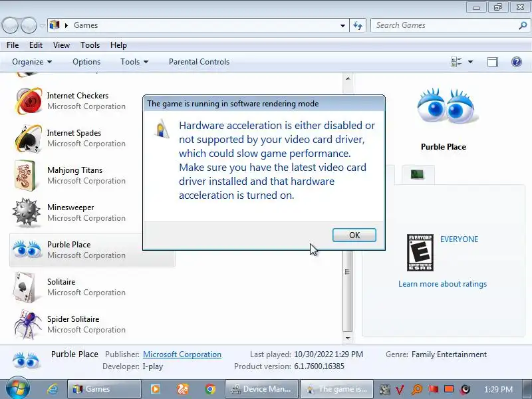Click the blue Help icon

click(517, 62)
